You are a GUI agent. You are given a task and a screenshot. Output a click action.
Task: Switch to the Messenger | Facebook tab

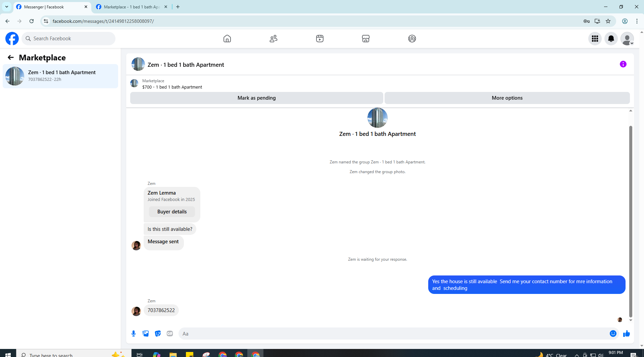[x=52, y=7]
